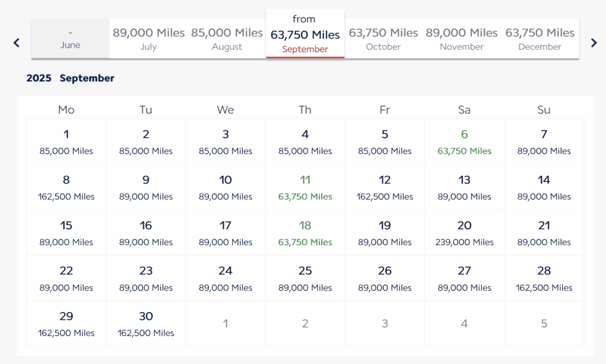Screen dimensions: 606x364
Task: Select the July 89,000 Miles tab
Action: pyautogui.click(x=149, y=39)
